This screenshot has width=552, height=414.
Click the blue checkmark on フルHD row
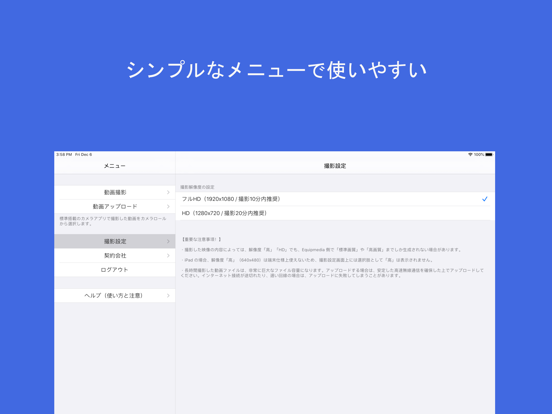[x=485, y=199]
